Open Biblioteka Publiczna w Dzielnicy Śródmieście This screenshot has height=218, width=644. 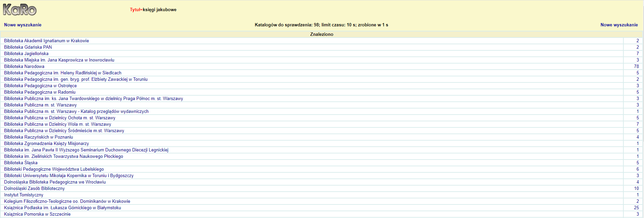(64, 130)
